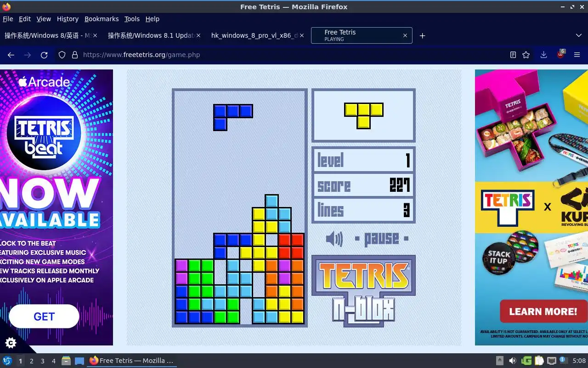Open Firefox downloads panel
This screenshot has height=368, width=588.
click(543, 55)
